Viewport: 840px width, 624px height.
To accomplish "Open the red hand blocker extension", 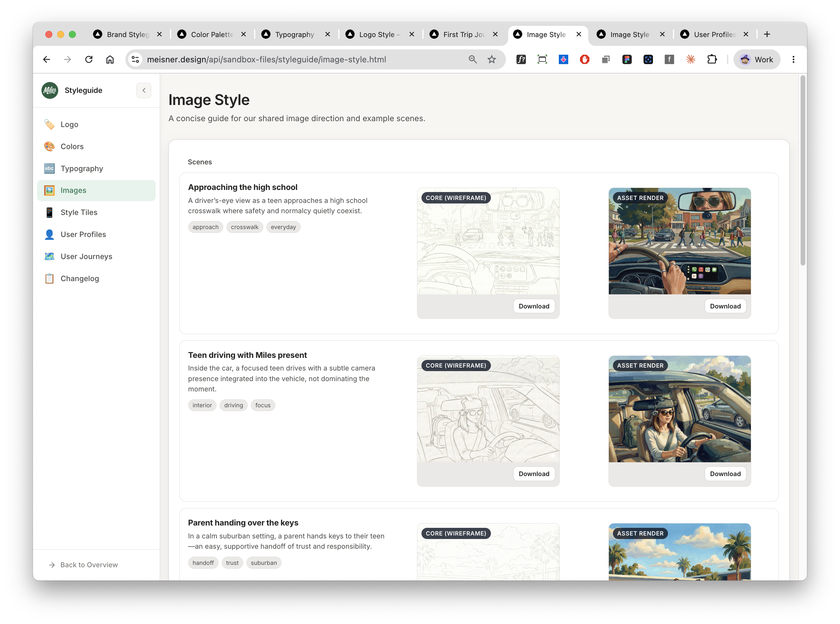I will click(585, 59).
